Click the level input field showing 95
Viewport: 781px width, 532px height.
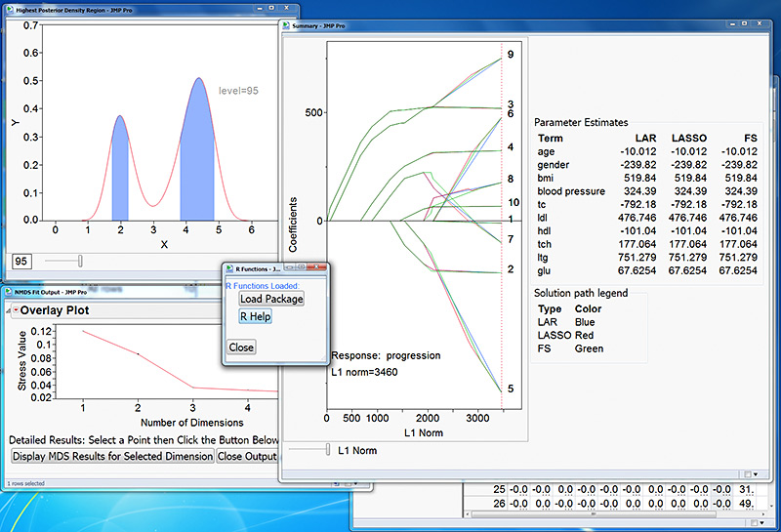(x=21, y=261)
